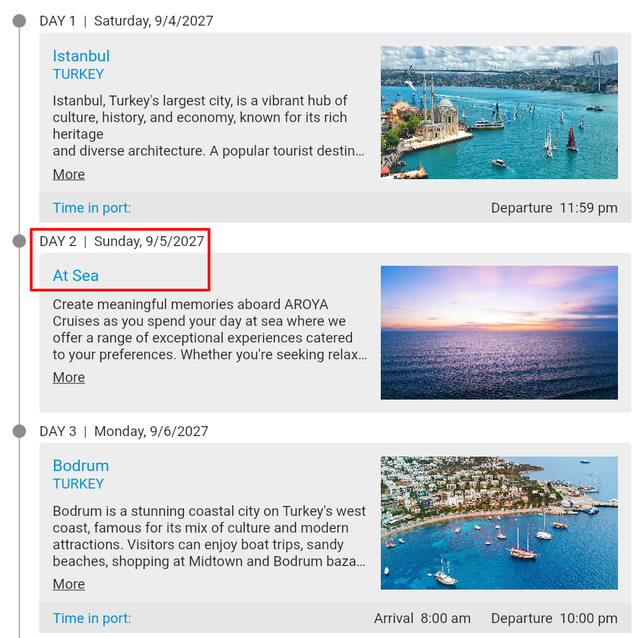This screenshot has height=638, width=640.
Task: Expand Bodrum description with More link
Action: click(69, 584)
